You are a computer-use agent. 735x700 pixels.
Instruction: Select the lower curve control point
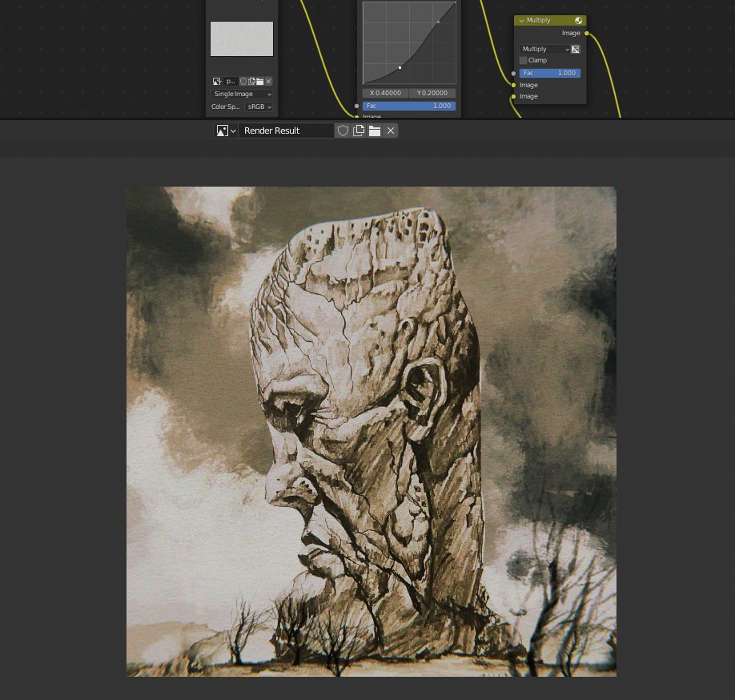pos(400,68)
